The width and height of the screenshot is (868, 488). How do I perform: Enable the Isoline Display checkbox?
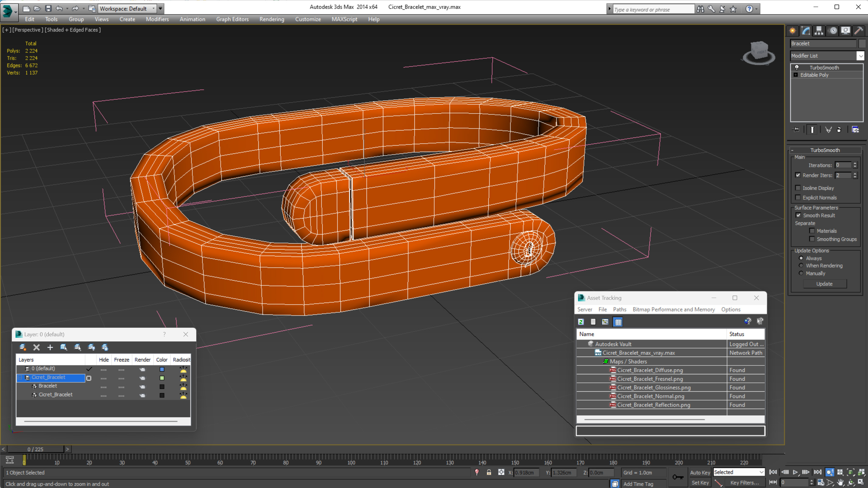coord(798,188)
